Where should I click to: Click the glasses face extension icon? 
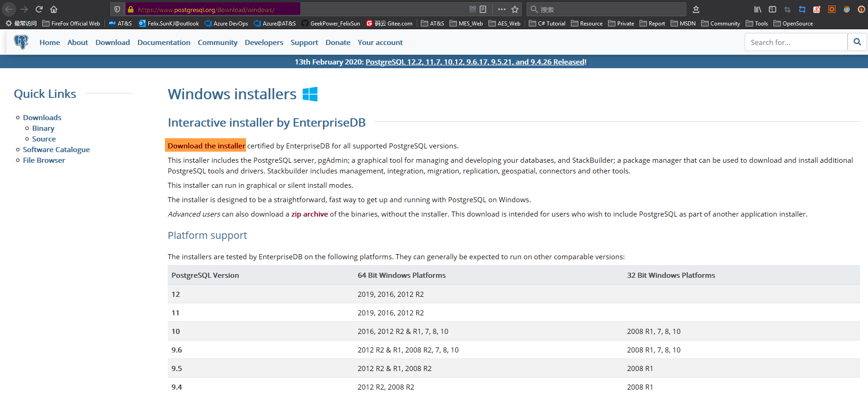click(847, 9)
